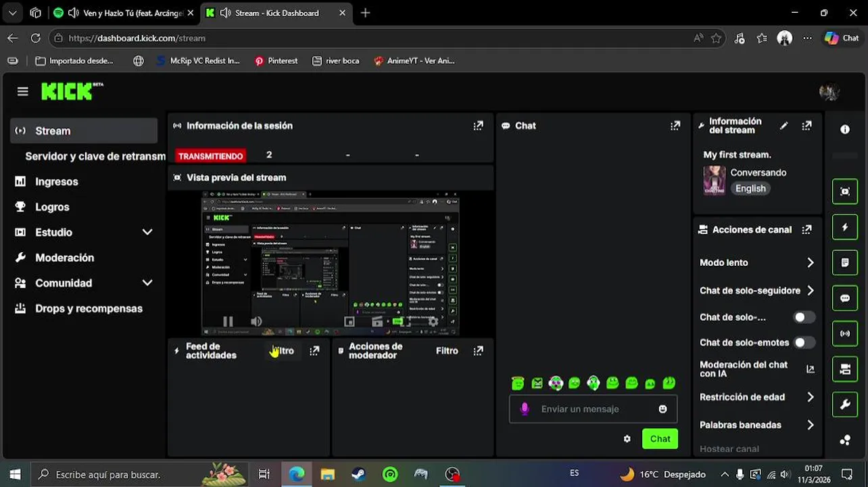Image resolution: width=868 pixels, height=487 pixels.
Task: Open File Explorer from the taskbar
Action: pyautogui.click(x=327, y=475)
